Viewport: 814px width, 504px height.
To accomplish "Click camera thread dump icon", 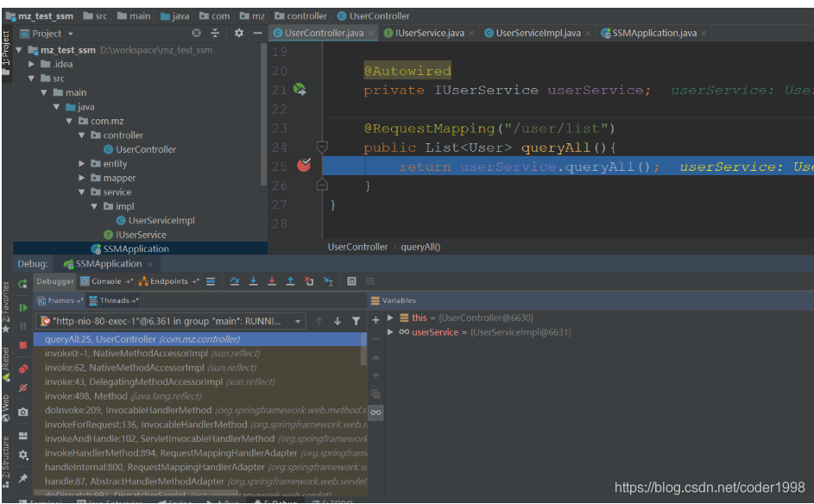I will pyautogui.click(x=22, y=413).
